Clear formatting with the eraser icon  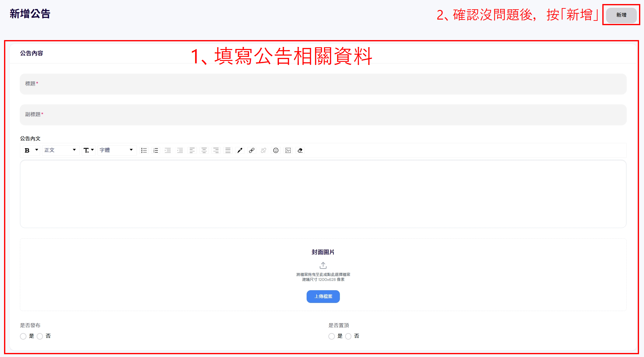click(x=300, y=150)
